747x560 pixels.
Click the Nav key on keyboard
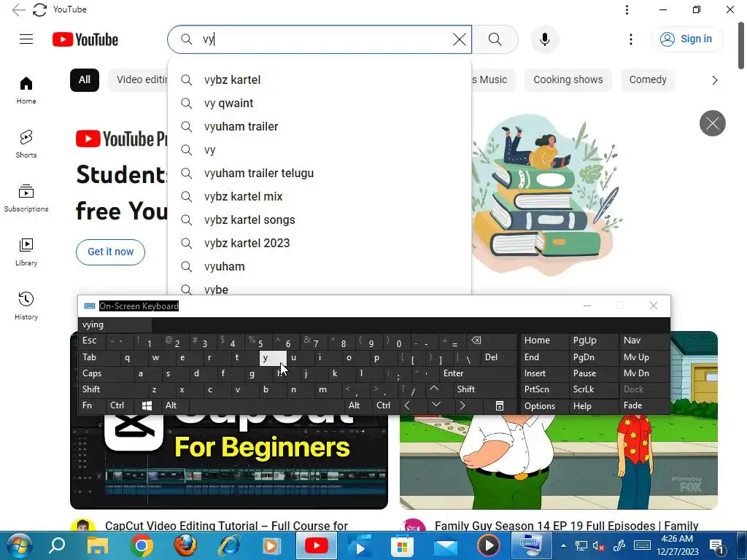644,341
